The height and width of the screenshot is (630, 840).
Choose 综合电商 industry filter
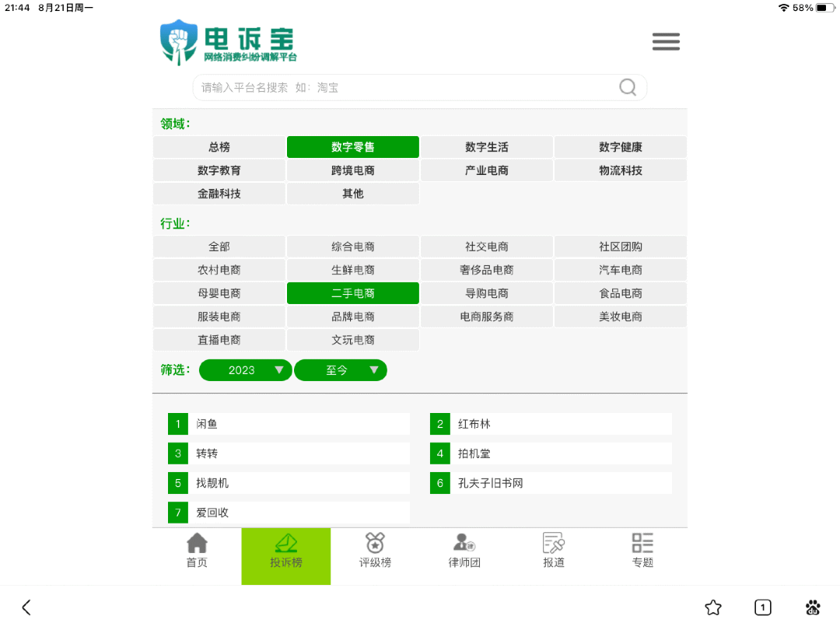pyautogui.click(x=353, y=247)
